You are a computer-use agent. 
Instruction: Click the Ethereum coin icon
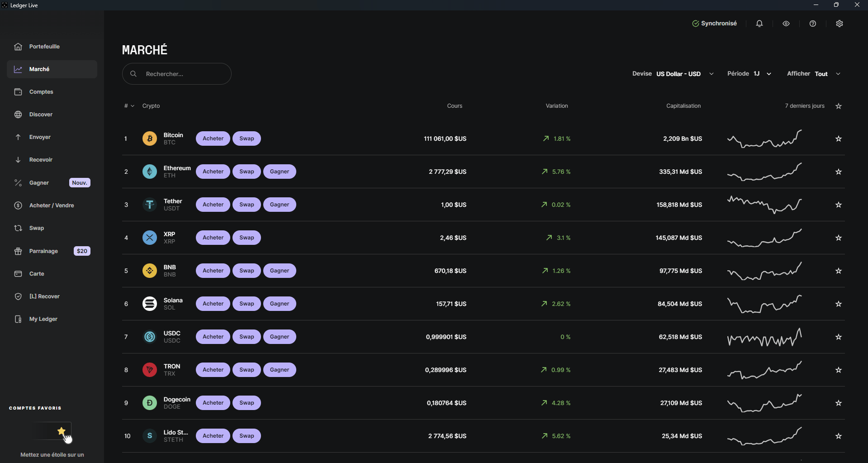tap(150, 172)
